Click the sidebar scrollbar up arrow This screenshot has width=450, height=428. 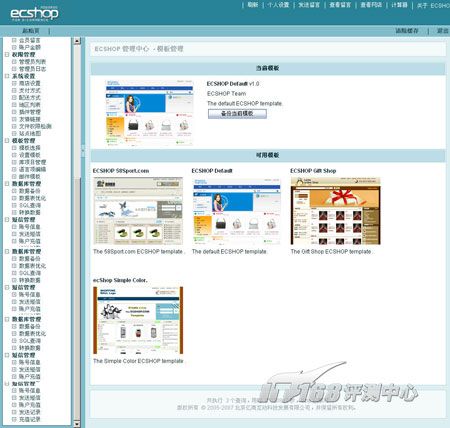click(x=77, y=41)
